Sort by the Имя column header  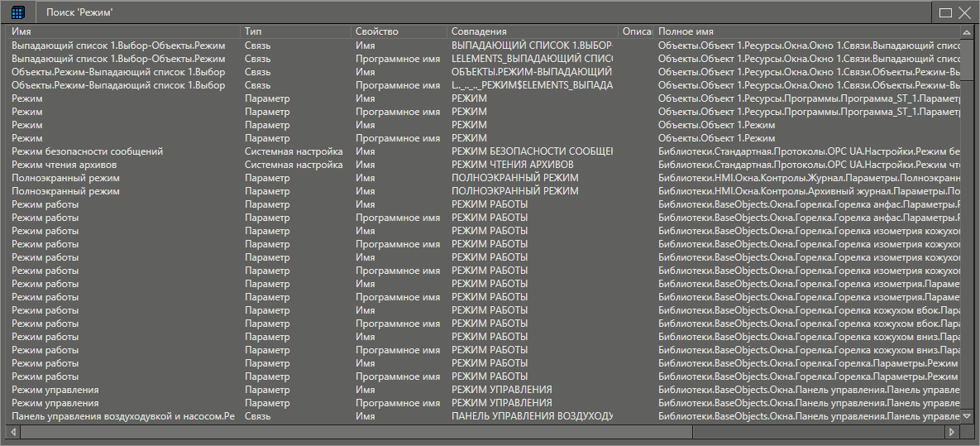124,31
